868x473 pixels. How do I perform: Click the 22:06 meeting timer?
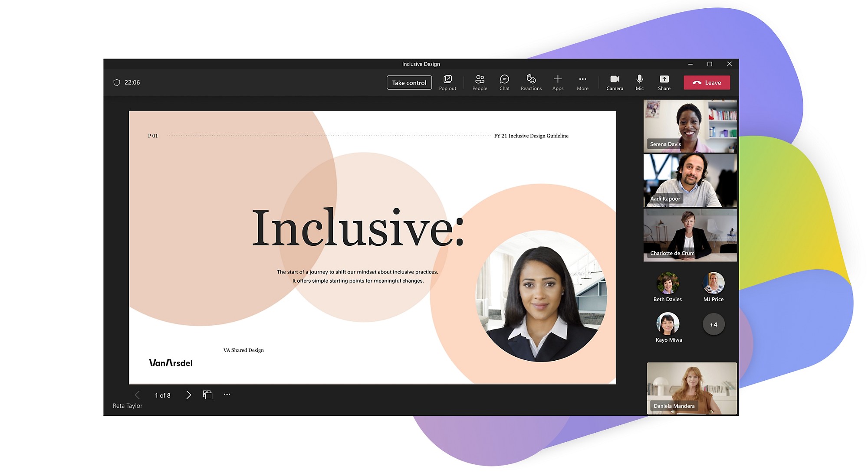point(132,82)
